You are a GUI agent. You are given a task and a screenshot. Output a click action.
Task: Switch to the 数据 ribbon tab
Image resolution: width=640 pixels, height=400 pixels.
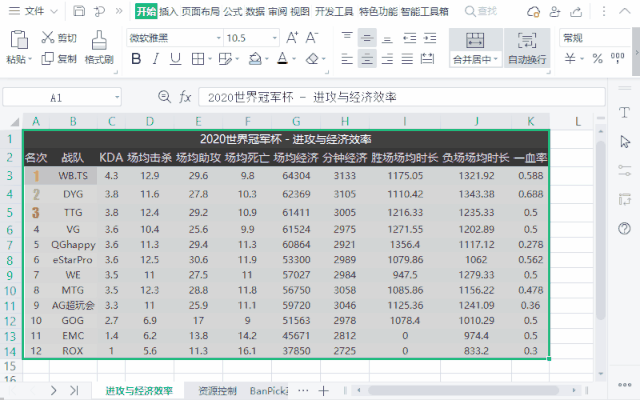coord(255,11)
